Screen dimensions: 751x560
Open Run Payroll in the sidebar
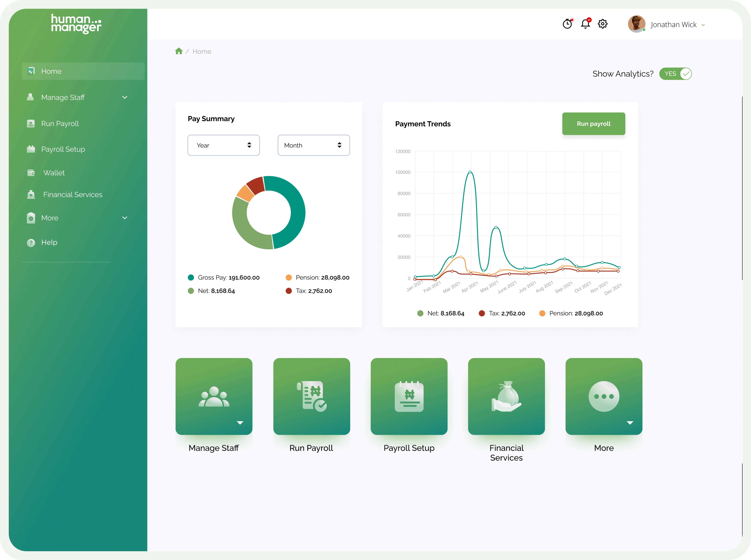60,123
